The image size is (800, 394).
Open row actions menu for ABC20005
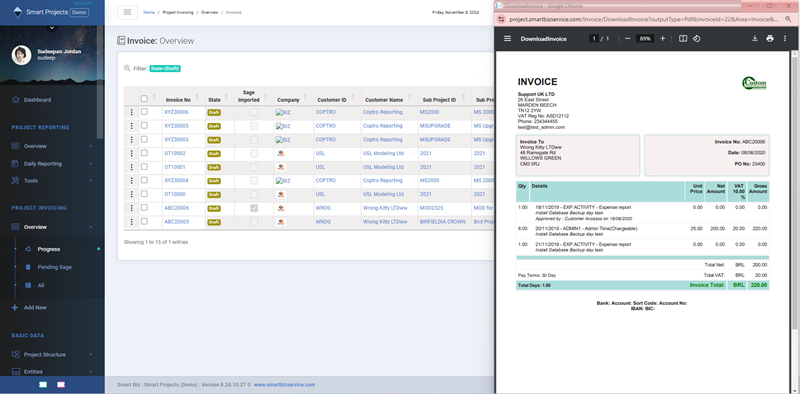[x=132, y=221]
